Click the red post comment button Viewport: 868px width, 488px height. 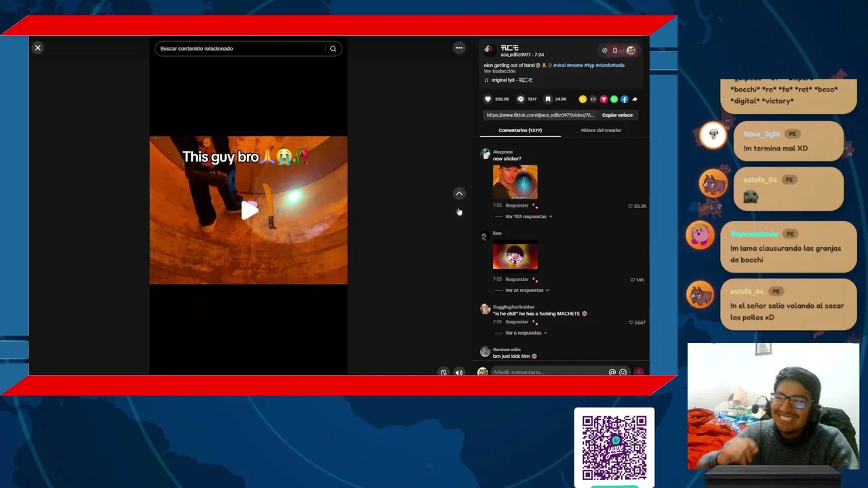pos(638,372)
